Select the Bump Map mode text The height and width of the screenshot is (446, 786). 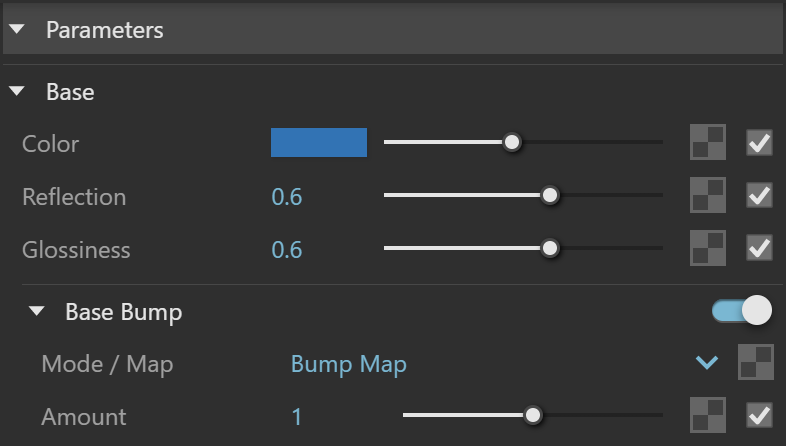point(349,364)
